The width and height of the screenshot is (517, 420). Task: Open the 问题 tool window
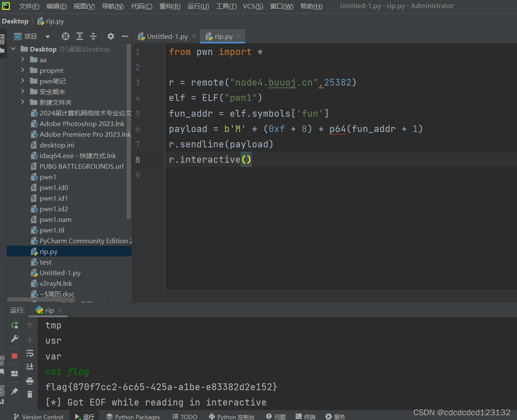click(275, 417)
